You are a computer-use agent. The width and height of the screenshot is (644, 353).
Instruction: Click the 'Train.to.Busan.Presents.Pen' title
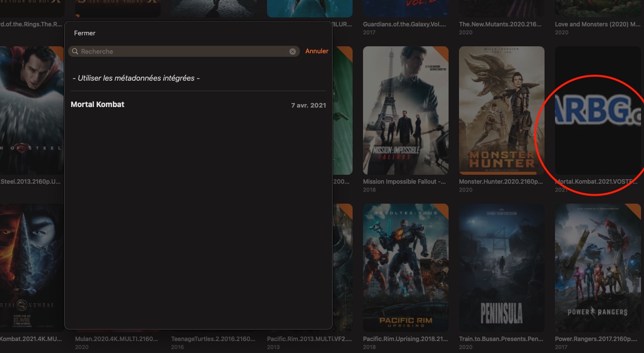[501, 339]
